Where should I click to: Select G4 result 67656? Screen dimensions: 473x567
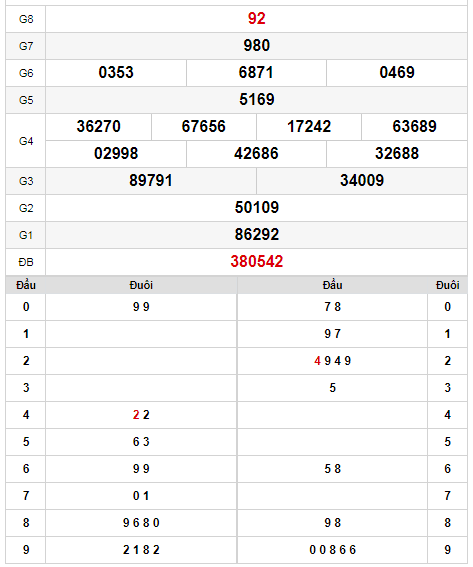point(204,127)
